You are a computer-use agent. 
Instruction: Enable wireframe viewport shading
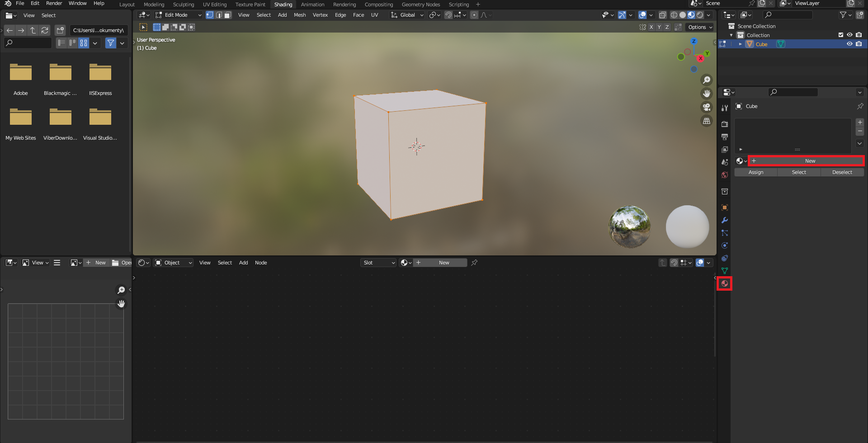(x=674, y=15)
